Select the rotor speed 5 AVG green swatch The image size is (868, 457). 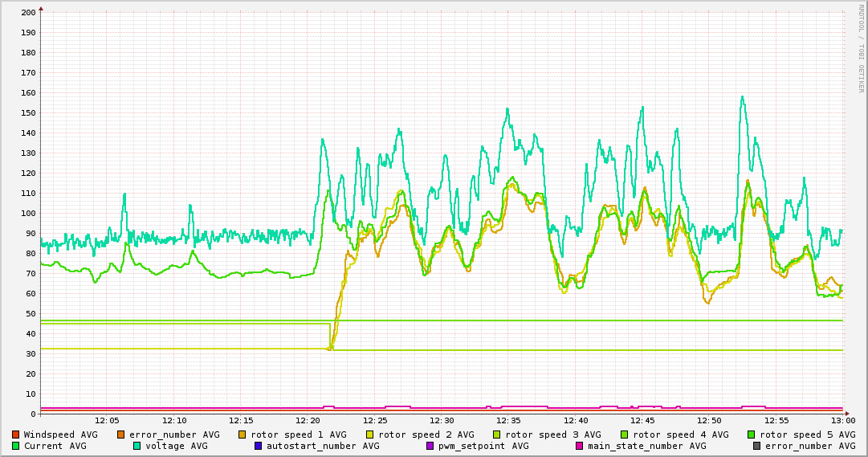(752, 435)
